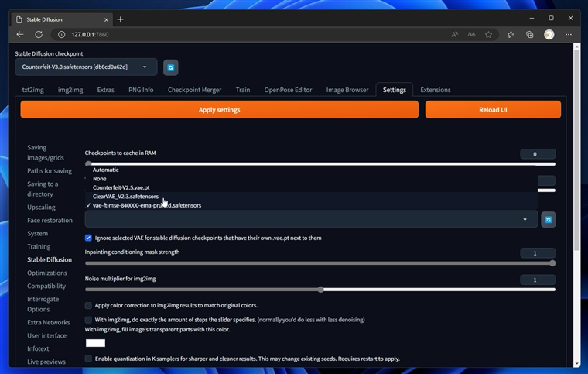The width and height of the screenshot is (588, 374).
Task: Open browser settings and more menu
Action: point(569,35)
